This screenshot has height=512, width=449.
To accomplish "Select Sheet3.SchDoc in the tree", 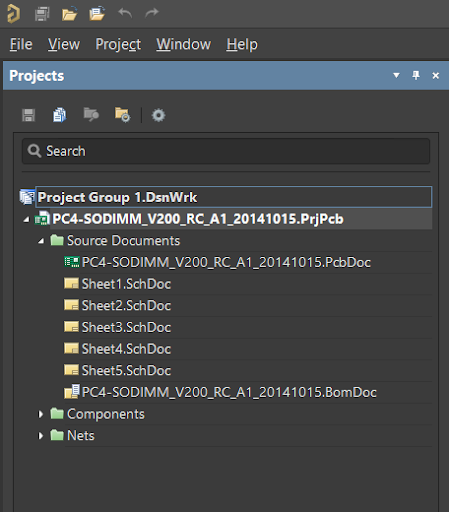I will click(x=126, y=327).
